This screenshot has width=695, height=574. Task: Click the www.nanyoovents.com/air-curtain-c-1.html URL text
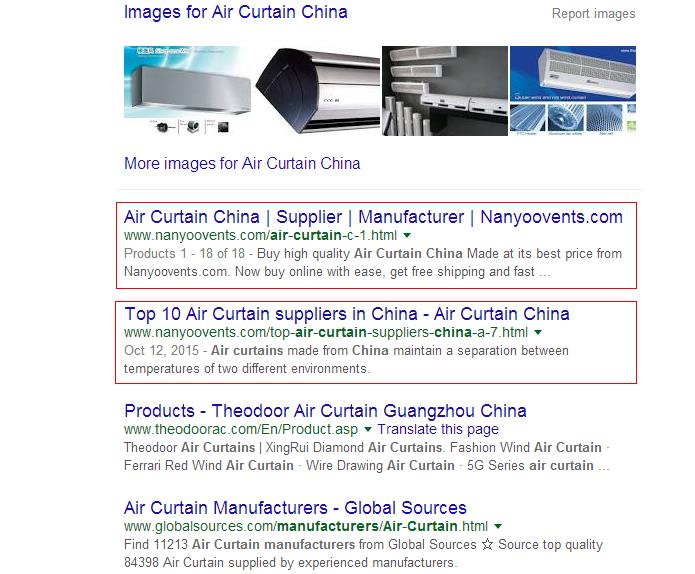pyautogui.click(x=260, y=235)
